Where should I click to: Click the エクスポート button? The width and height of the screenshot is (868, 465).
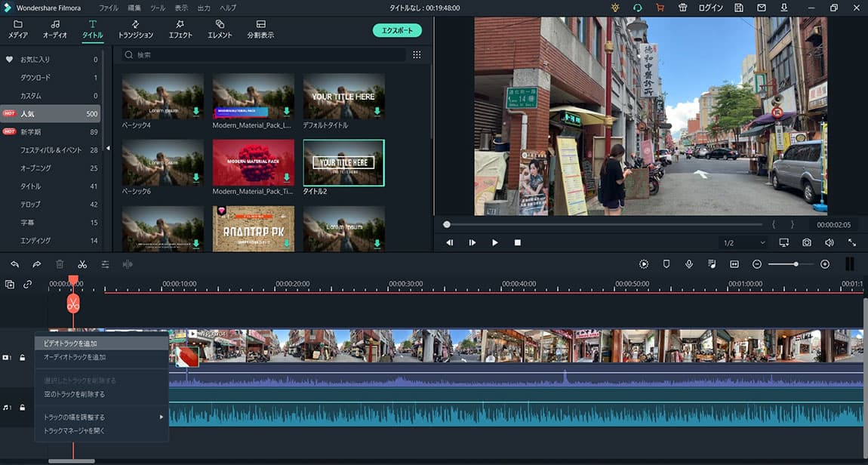pyautogui.click(x=397, y=30)
